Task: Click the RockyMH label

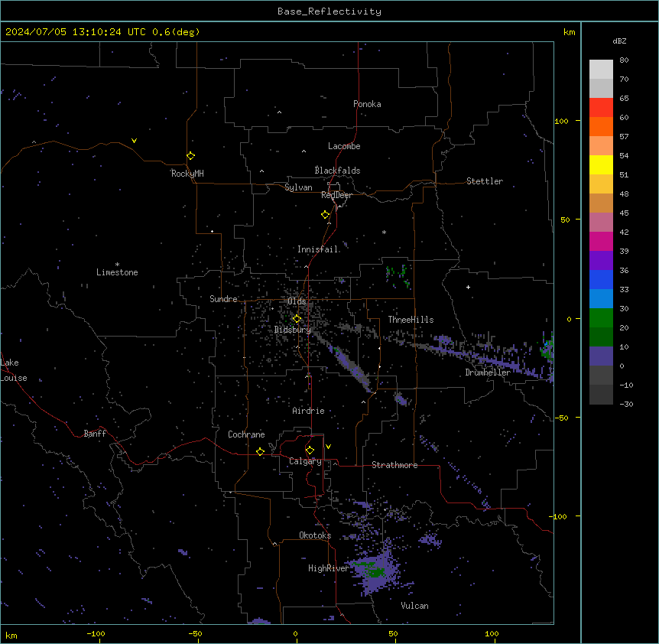Action: click(187, 174)
